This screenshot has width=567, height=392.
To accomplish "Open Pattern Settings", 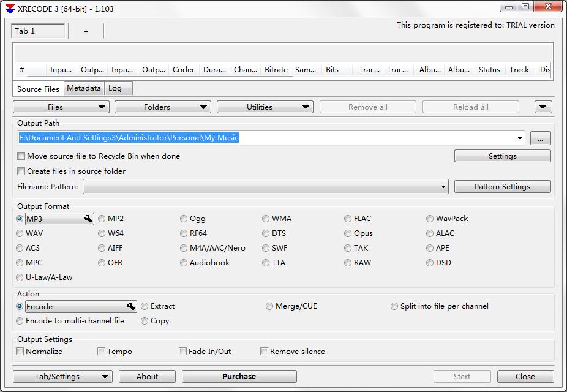I will [502, 187].
